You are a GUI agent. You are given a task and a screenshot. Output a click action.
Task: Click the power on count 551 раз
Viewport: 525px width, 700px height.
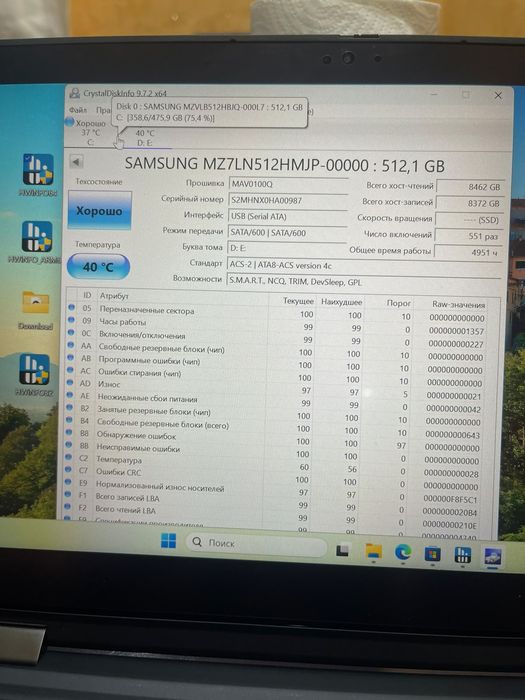[x=469, y=236]
